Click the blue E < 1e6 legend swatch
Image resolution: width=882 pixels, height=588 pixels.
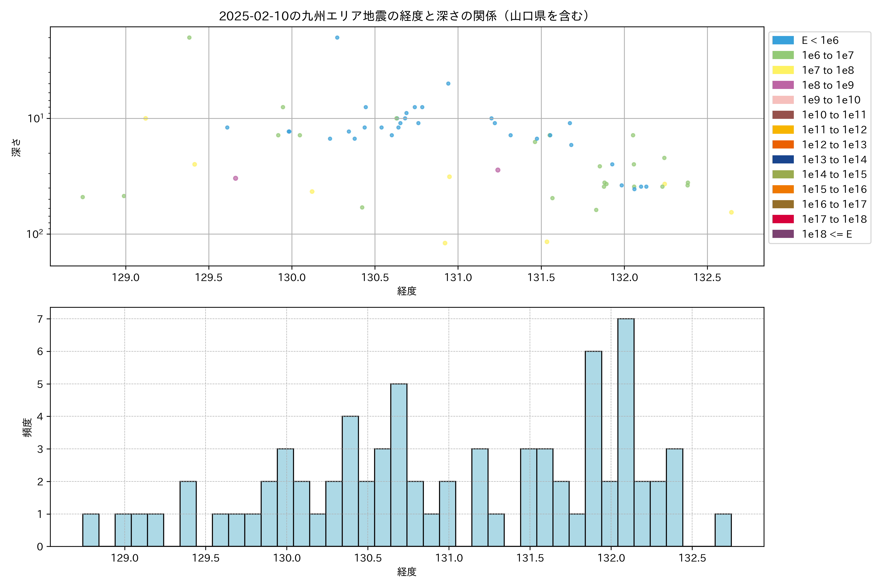point(783,40)
